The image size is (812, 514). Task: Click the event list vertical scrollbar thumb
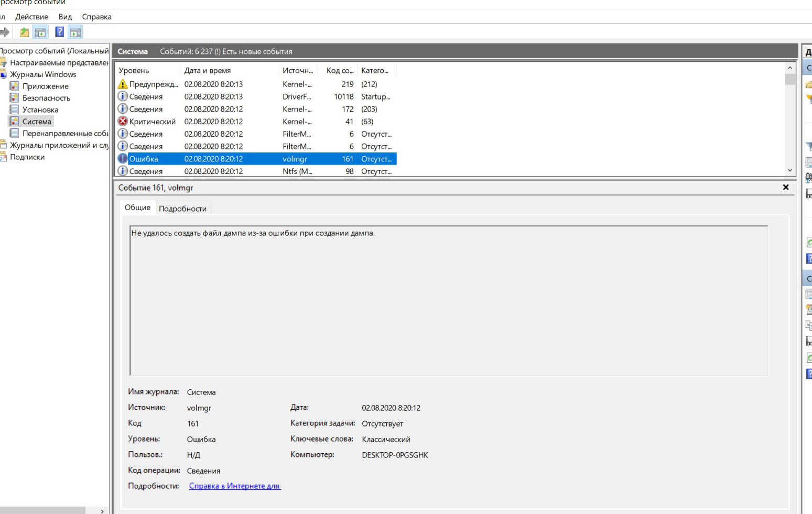790,79
